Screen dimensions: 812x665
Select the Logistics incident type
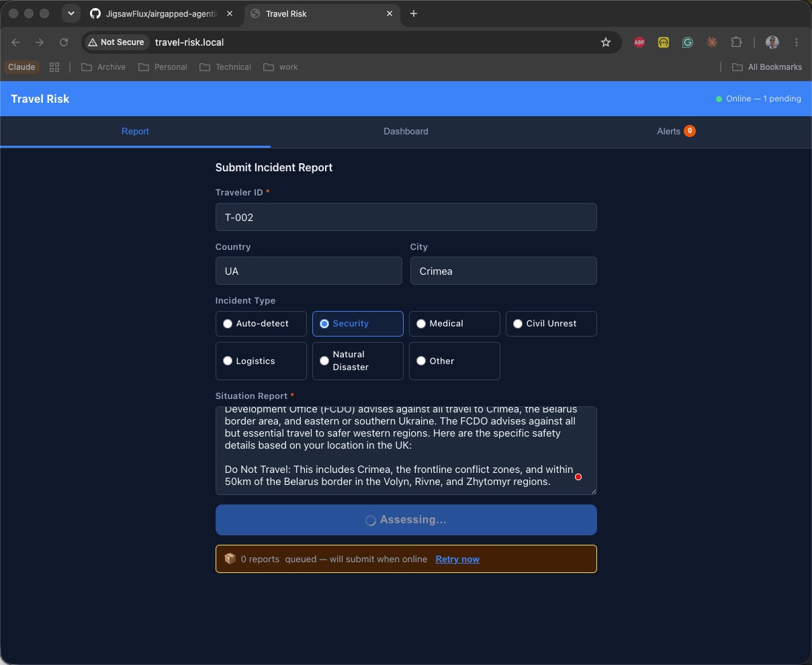coord(261,361)
